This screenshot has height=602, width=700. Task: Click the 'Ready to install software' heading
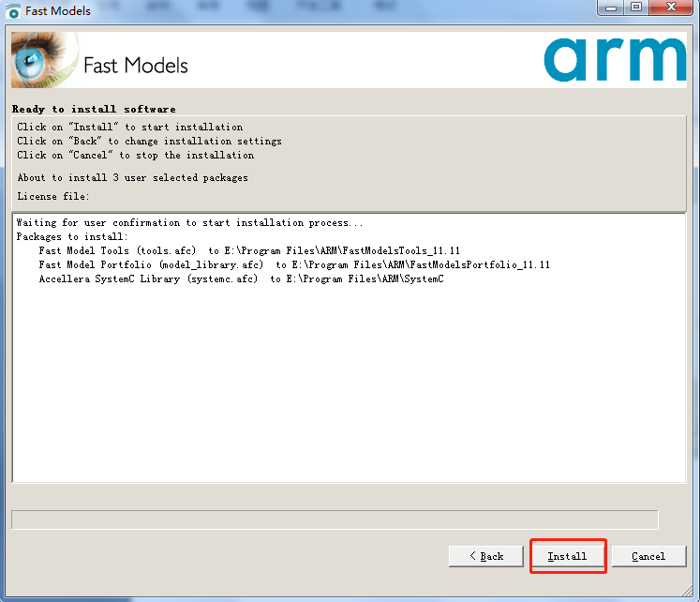pyautogui.click(x=94, y=110)
